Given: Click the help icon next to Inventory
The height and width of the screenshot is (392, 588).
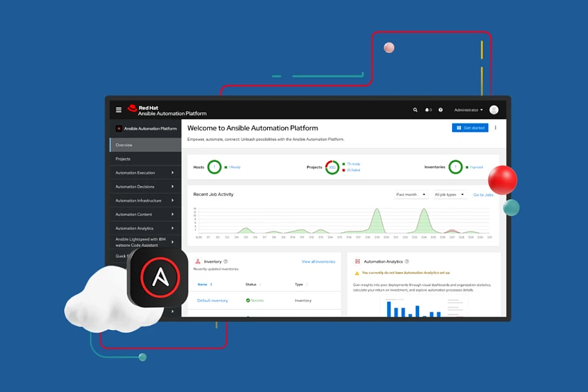Looking at the screenshot, I should [225, 262].
